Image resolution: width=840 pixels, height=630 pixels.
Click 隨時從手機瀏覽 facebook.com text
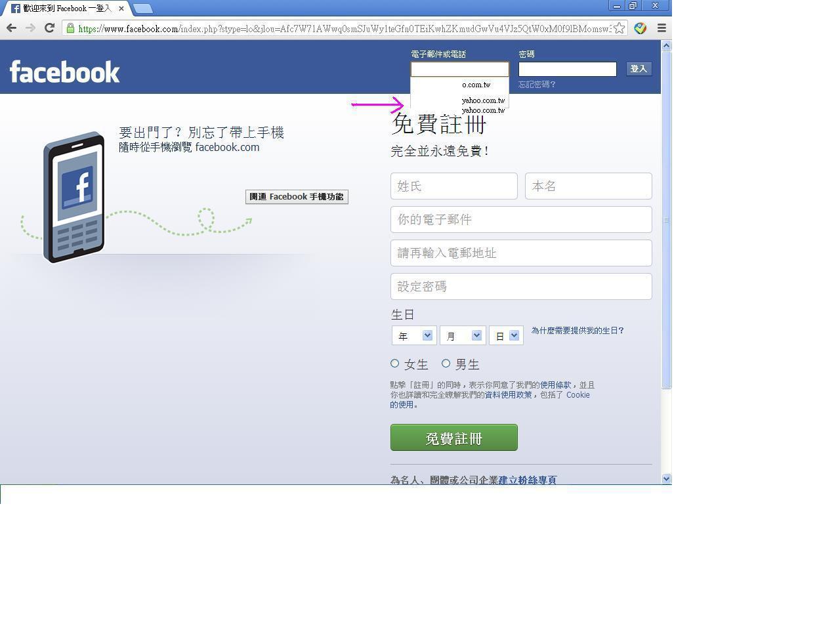click(189, 147)
